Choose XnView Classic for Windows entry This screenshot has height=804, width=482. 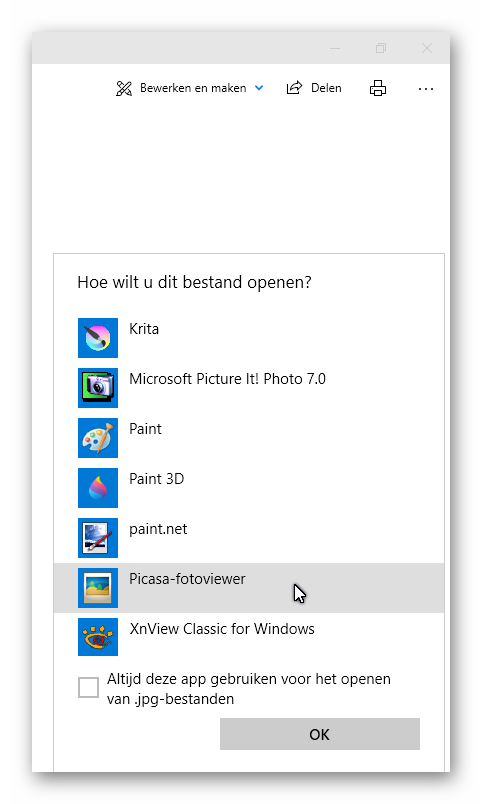coord(249,637)
